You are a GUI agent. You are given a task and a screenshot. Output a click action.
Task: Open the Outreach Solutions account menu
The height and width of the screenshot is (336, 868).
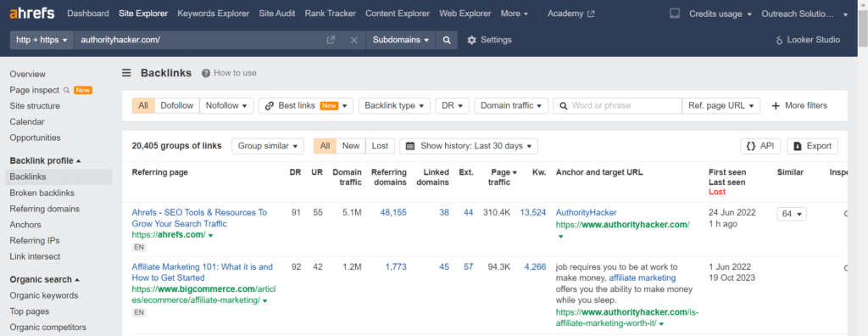pos(804,14)
